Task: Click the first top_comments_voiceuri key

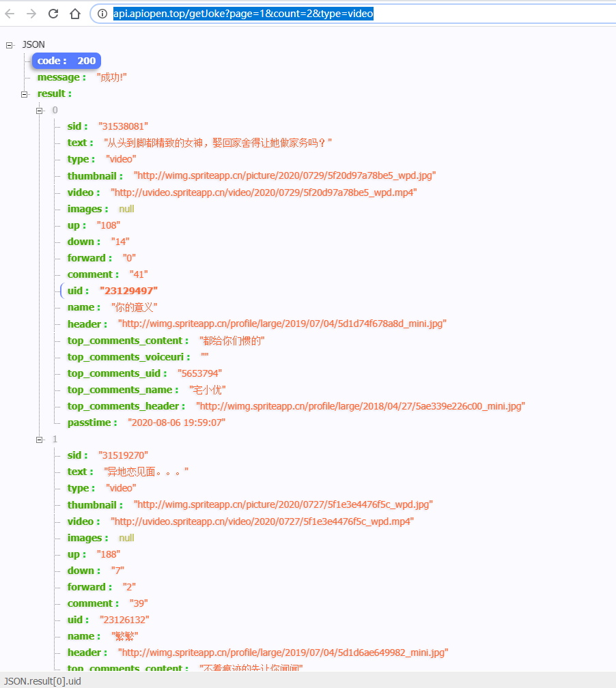Action: coord(128,357)
